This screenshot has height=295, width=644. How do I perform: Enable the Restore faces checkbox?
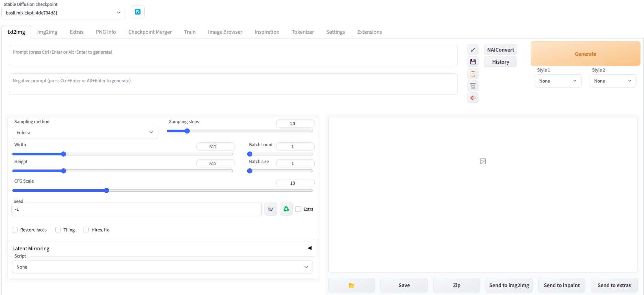[x=15, y=230]
